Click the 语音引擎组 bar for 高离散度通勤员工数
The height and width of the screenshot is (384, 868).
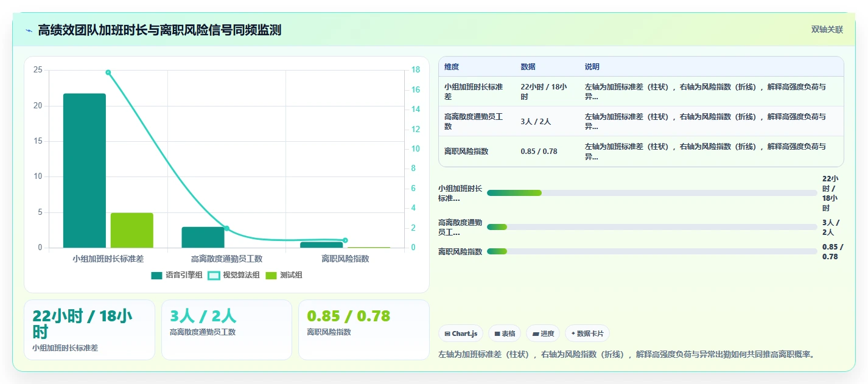click(x=203, y=237)
